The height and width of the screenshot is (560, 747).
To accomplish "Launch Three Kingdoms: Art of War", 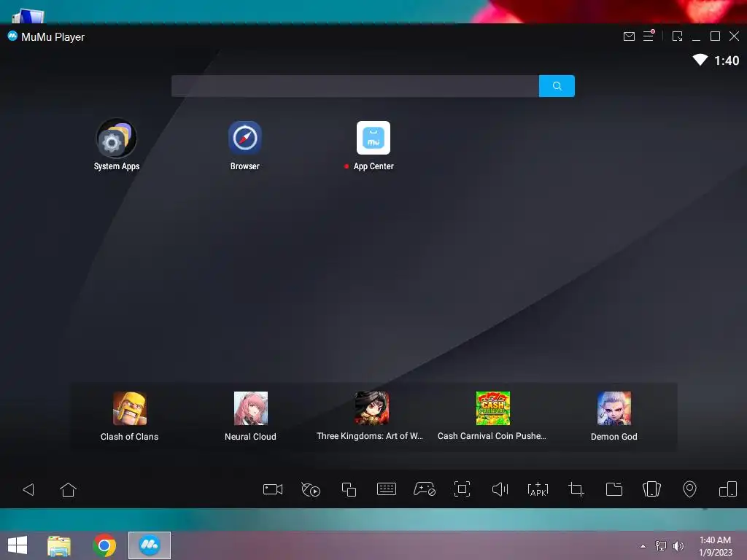I will pyautogui.click(x=371, y=408).
